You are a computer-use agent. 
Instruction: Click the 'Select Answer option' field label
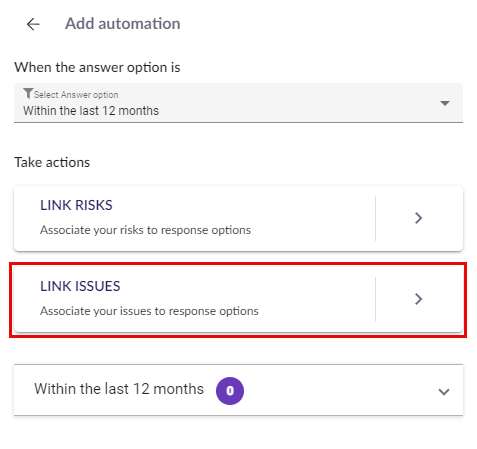point(76,95)
